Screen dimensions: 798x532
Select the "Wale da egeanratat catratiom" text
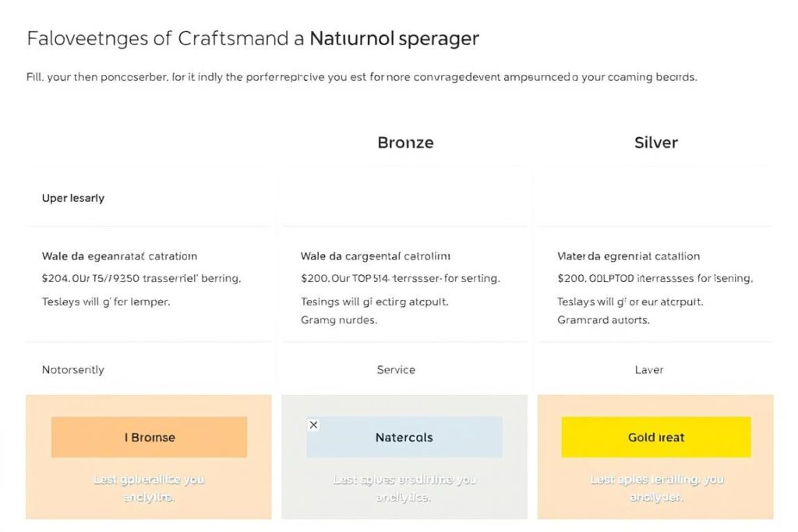pyautogui.click(x=119, y=255)
